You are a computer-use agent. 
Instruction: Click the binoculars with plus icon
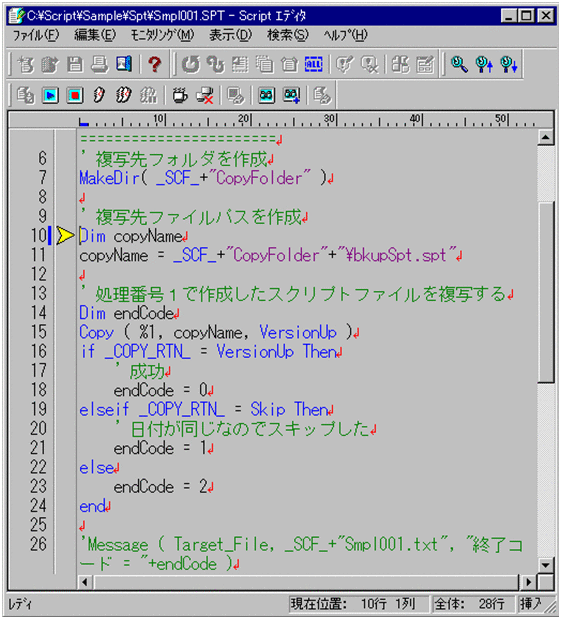[x=291, y=95]
